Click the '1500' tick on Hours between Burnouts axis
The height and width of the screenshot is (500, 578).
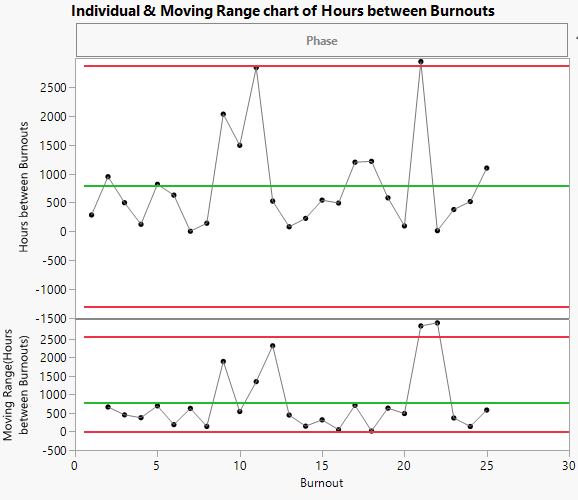53,145
